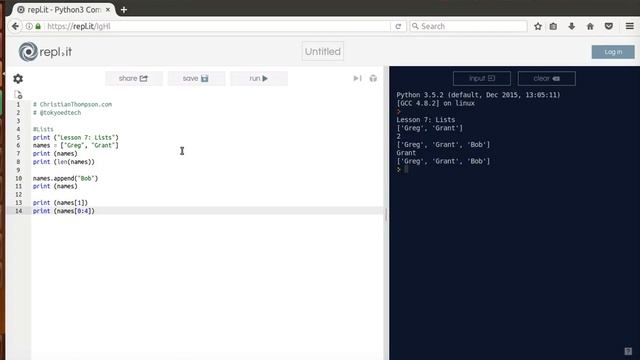Reload the page with the refresh icon

point(398,26)
